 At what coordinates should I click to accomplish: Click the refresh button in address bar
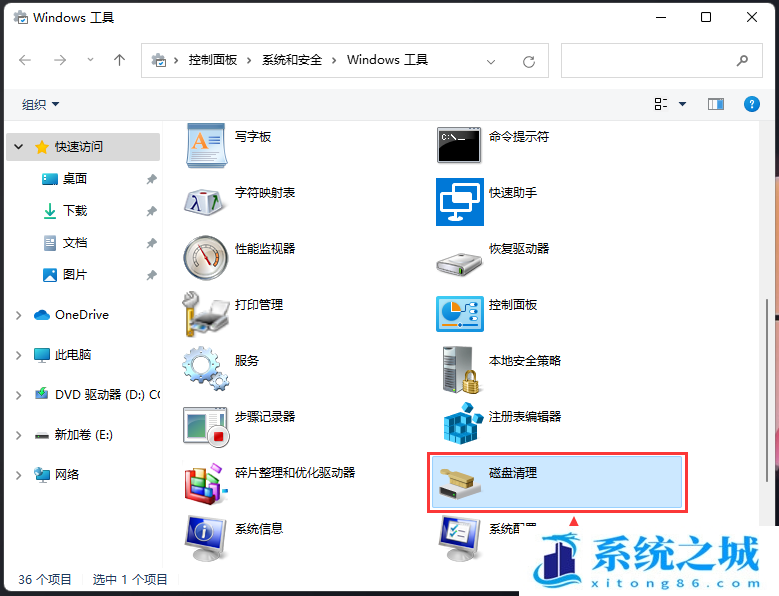coord(529,61)
